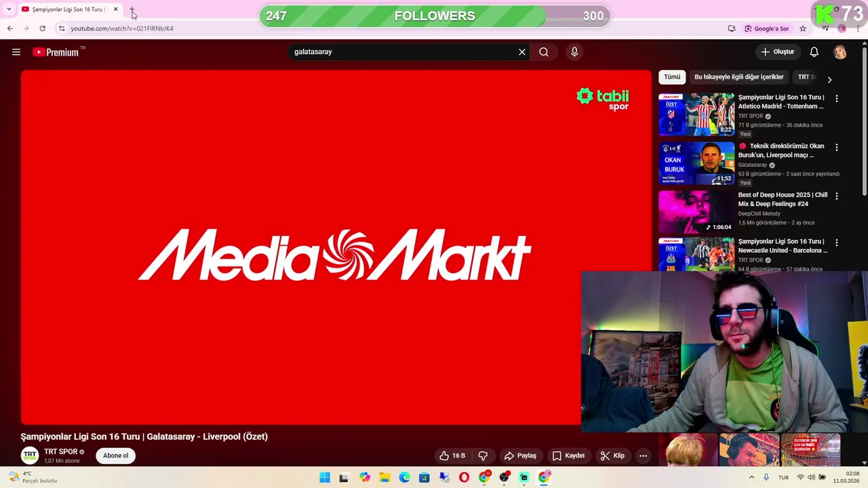Save the video with Kaydet

click(x=568, y=456)
